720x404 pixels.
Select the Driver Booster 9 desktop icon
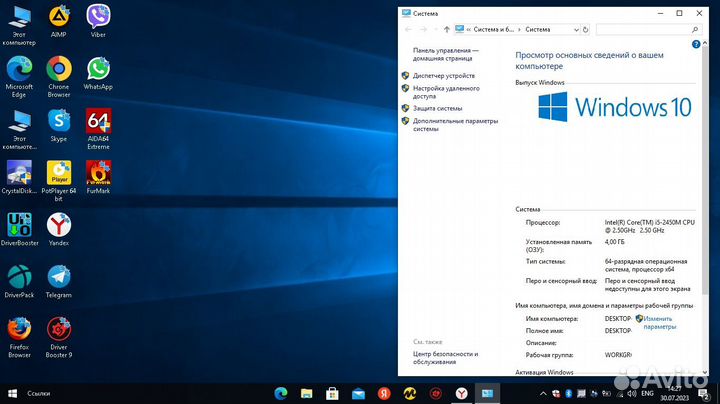click(x=59, y=337)
